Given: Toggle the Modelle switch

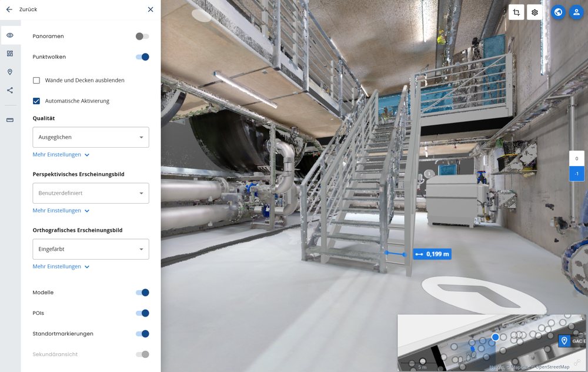Looking at the screenshot, I should click(x=142, y=293).
